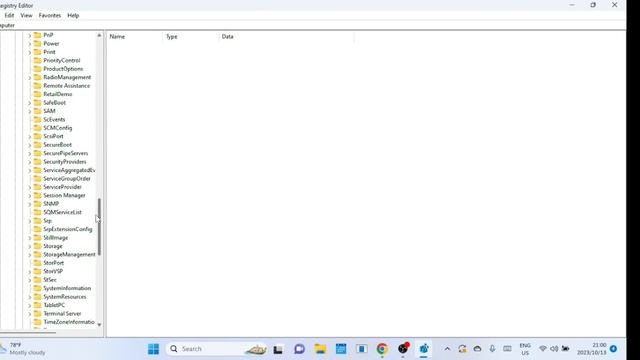Image resolution: width=640 pixels, height=360 pixels.
Task: Open the Windows Start menu
Action: coord(153,349)
